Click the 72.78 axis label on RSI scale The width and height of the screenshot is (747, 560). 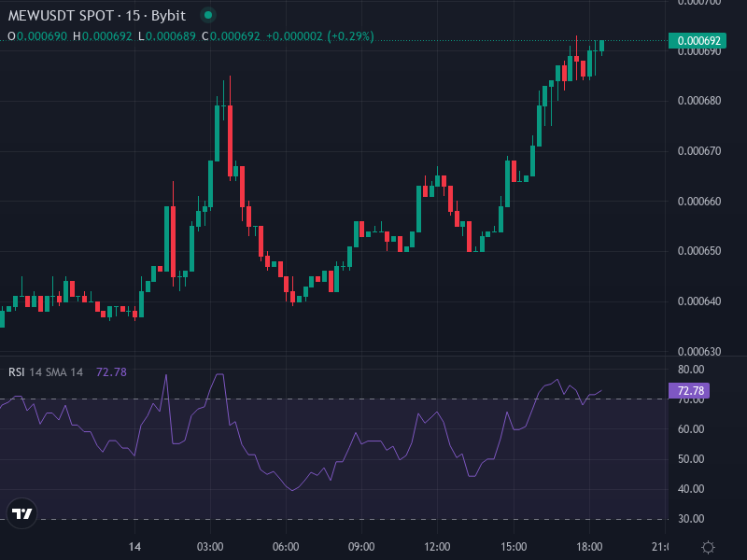[x=691, y=391]
